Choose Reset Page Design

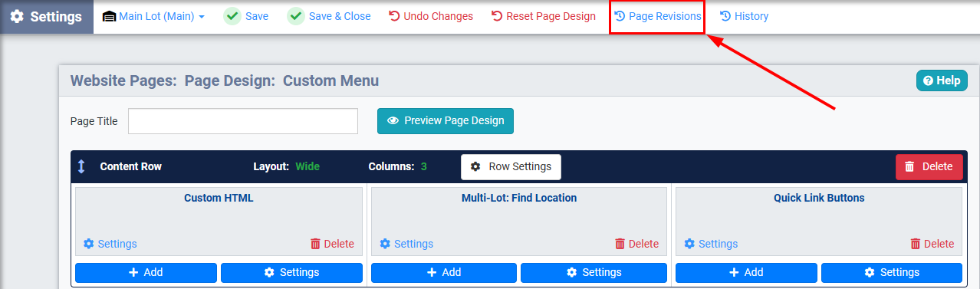pos(543,16)
